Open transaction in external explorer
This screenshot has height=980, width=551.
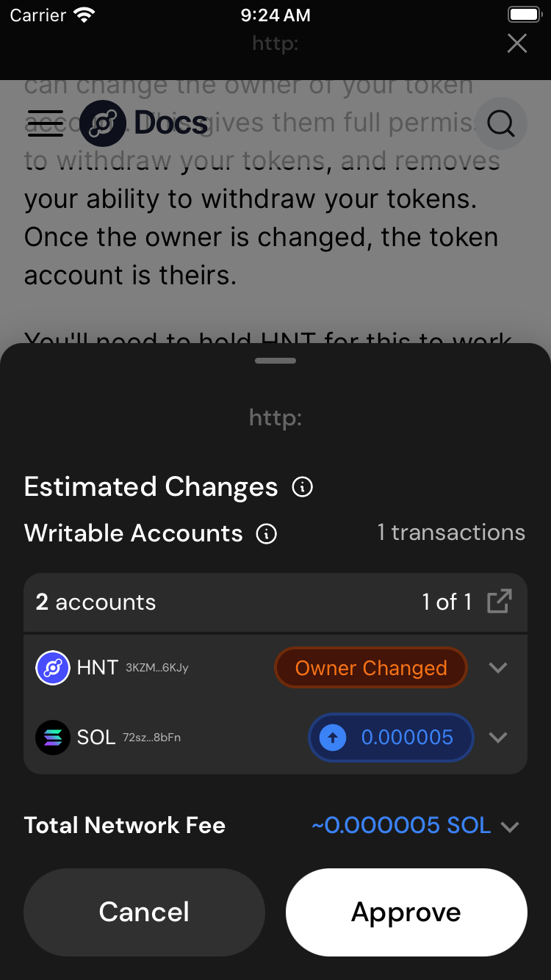pos(500,602)
